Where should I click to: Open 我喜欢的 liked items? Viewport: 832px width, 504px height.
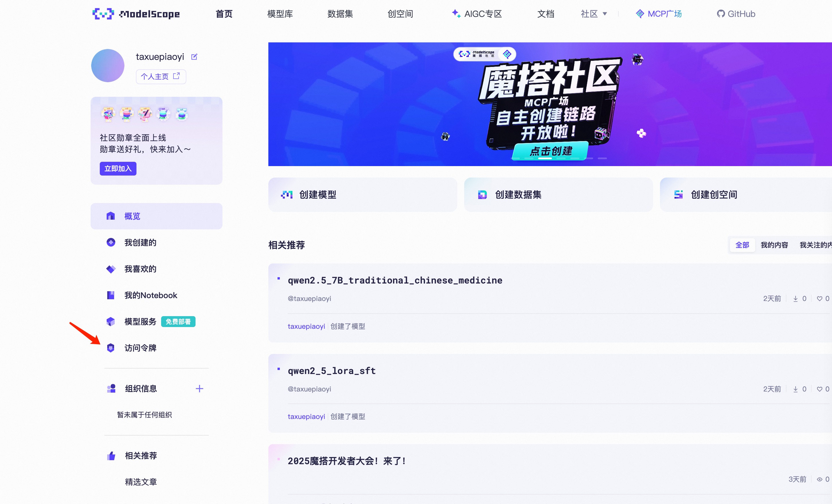140,269
